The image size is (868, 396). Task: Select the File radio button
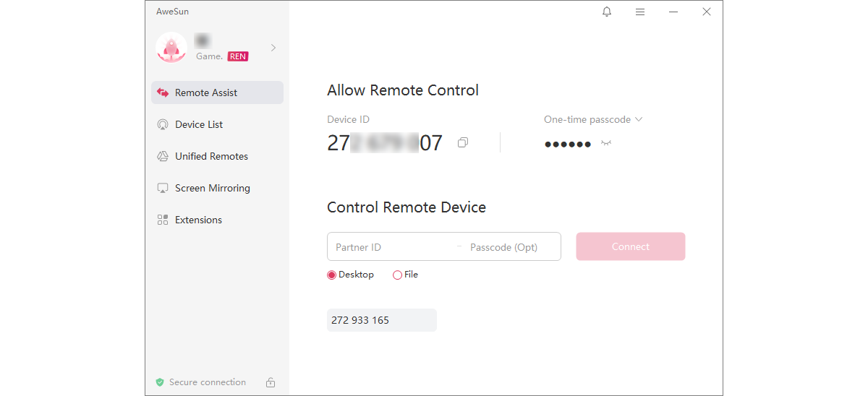[x=397, y=275]
